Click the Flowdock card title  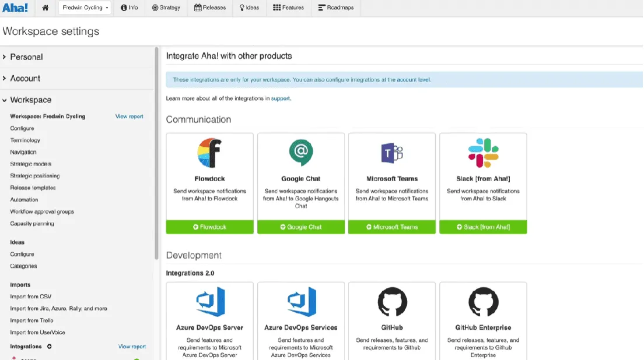209,179
